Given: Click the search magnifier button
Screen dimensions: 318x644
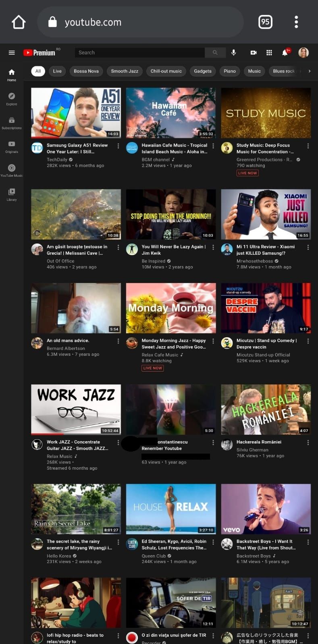Looking at the screenshot, I should tap(215, 53).
